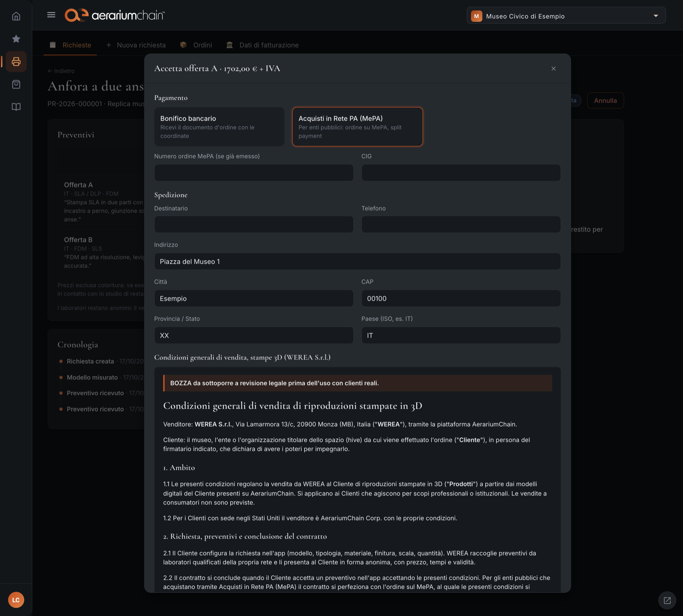Click the LC user avatar

[x=16, y=600]
